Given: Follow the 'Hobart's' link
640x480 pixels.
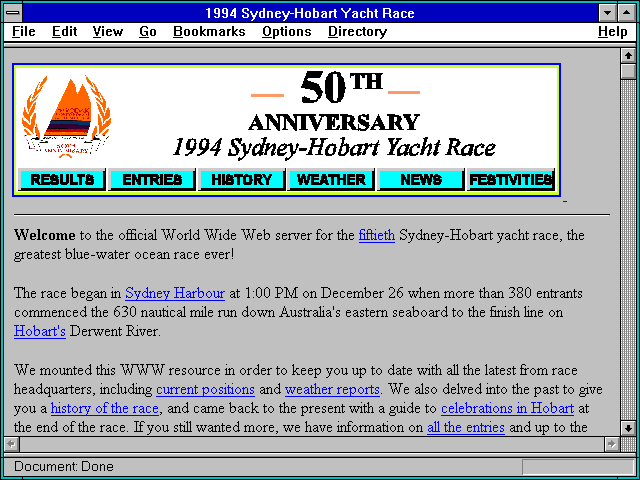Looking at the screenshot, I should click(40, 331).
